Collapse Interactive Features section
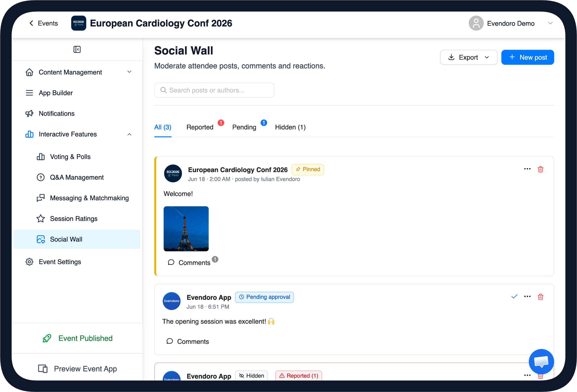This screenshot has width=577, height=392. pos(76,134)
